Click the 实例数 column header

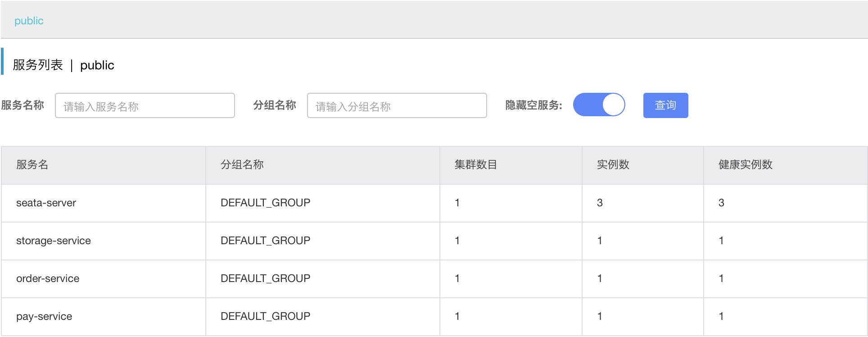613,165
